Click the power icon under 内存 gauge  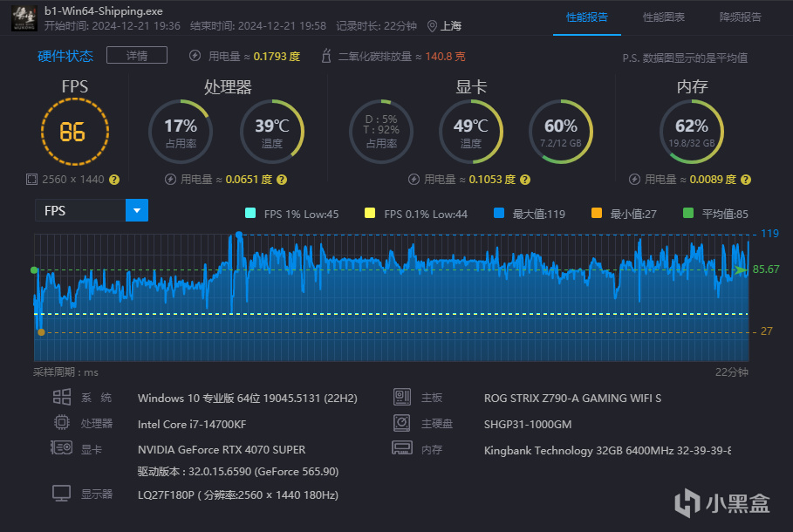[x=635, y=180]
